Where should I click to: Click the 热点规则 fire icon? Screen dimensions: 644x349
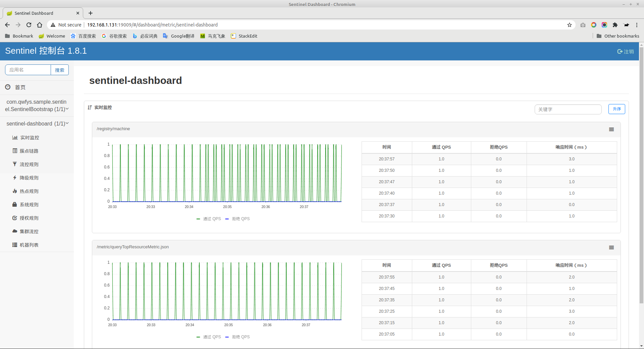coord(15,191)
